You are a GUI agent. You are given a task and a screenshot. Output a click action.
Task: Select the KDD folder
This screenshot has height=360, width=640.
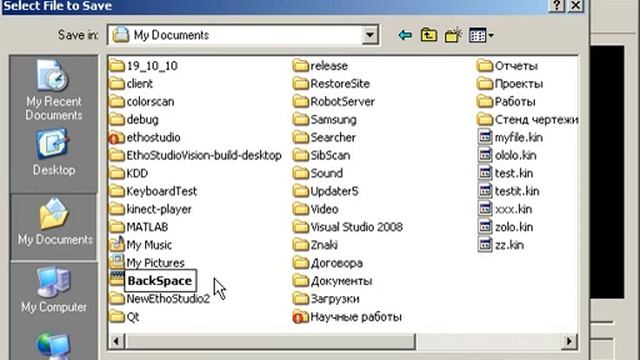[x=129, y=173]
